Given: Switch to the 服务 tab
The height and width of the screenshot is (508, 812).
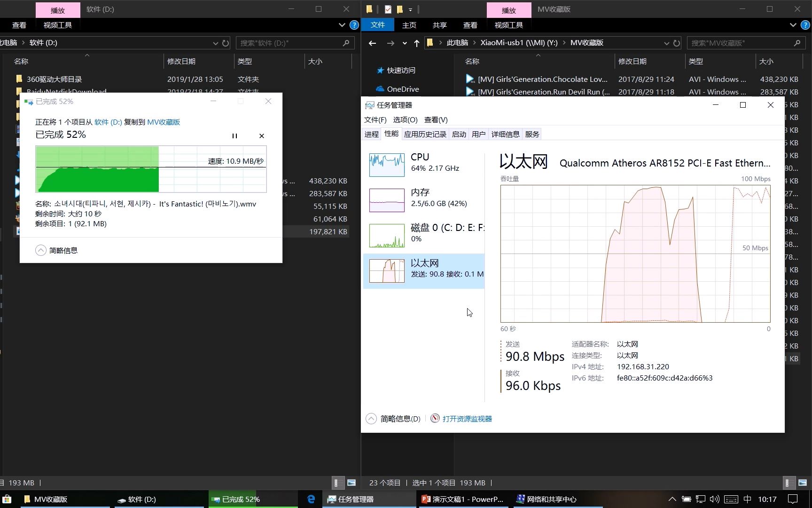Looking at the screenshot, I should pos(532,134).
